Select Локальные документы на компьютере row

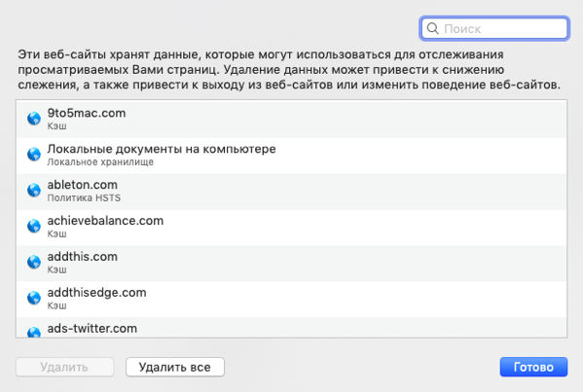click(292, 156)
